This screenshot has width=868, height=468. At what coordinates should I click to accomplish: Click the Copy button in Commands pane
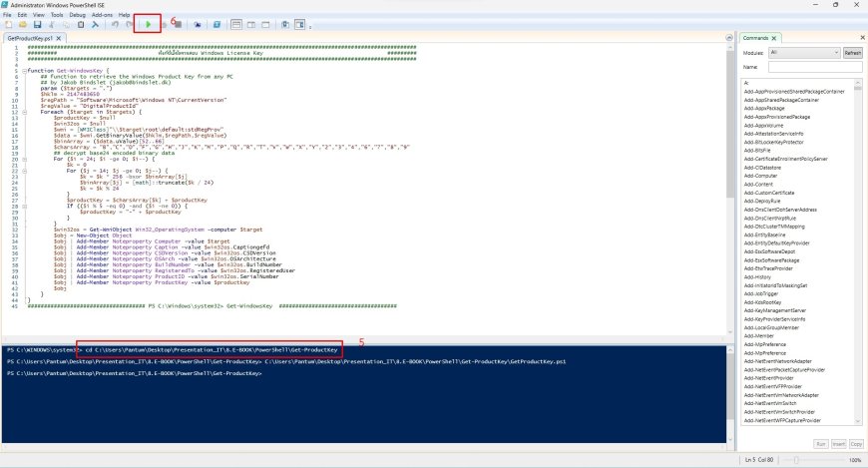click(x=856, y=444)
